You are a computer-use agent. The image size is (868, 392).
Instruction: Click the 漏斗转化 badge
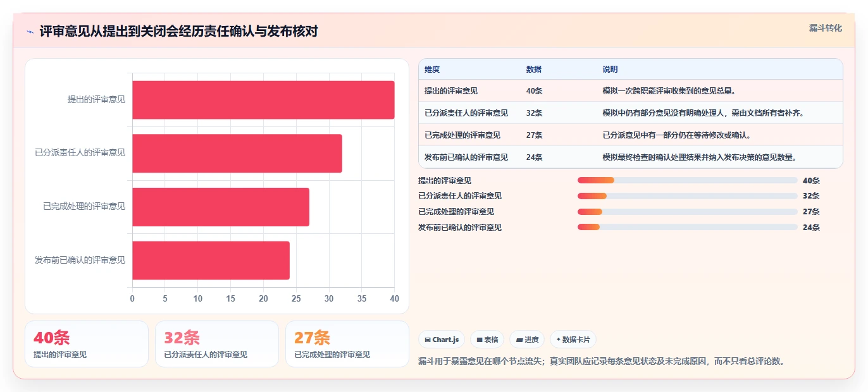pos(825,28)
